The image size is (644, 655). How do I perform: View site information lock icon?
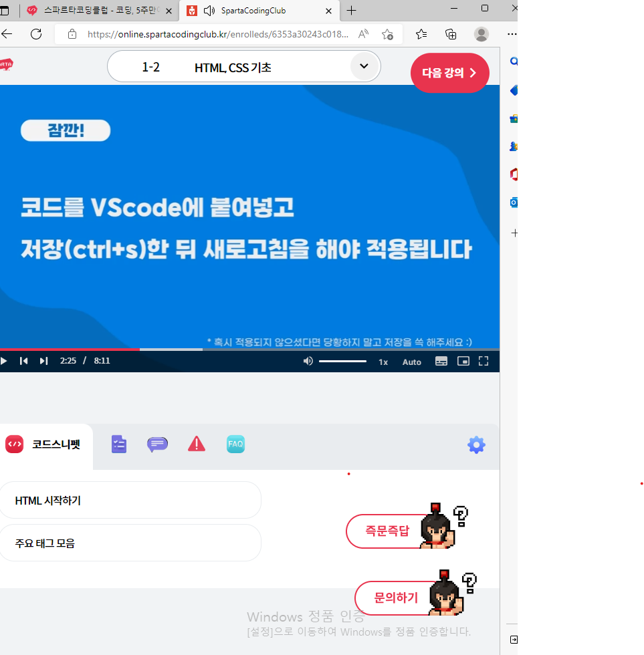(x=72, y=34)
